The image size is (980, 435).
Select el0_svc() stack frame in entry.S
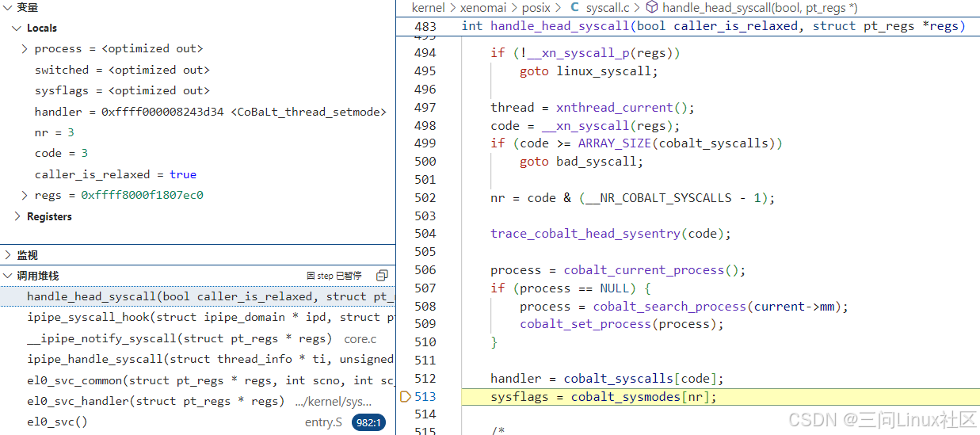[197, 422]
